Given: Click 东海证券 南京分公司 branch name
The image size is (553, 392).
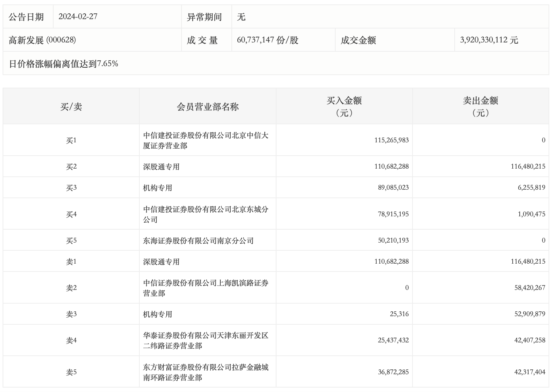Looking at the screenshot, I should point(198,241).
